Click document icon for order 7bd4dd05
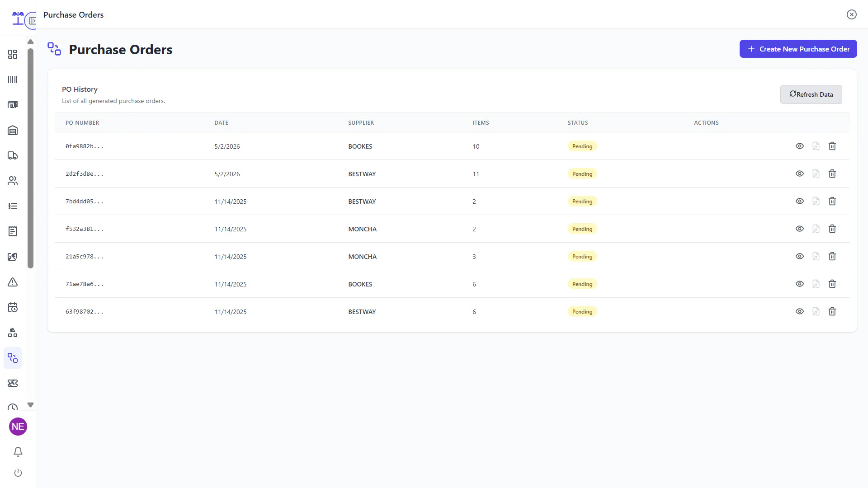The height and width of the screenshot is (488, 868). coord(816,201)
